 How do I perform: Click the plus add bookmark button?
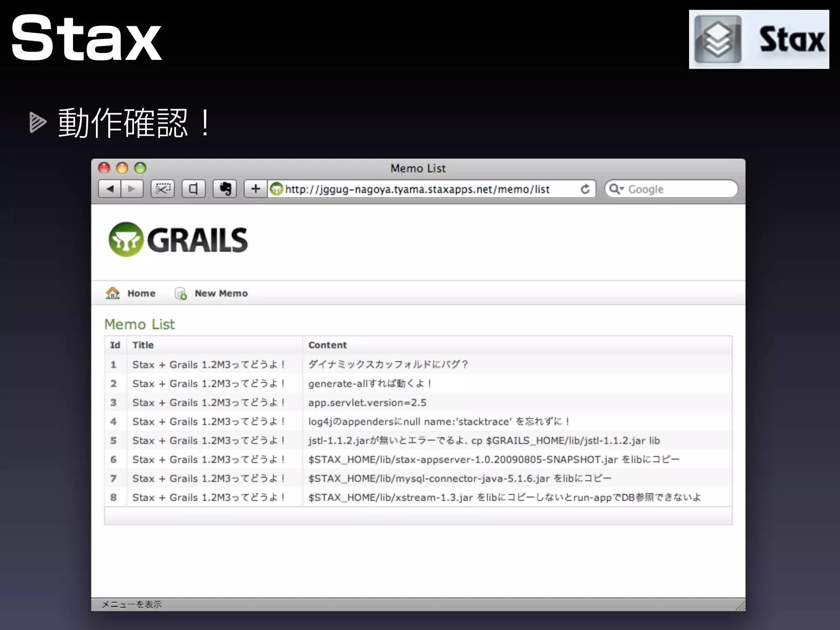[256, 189]
